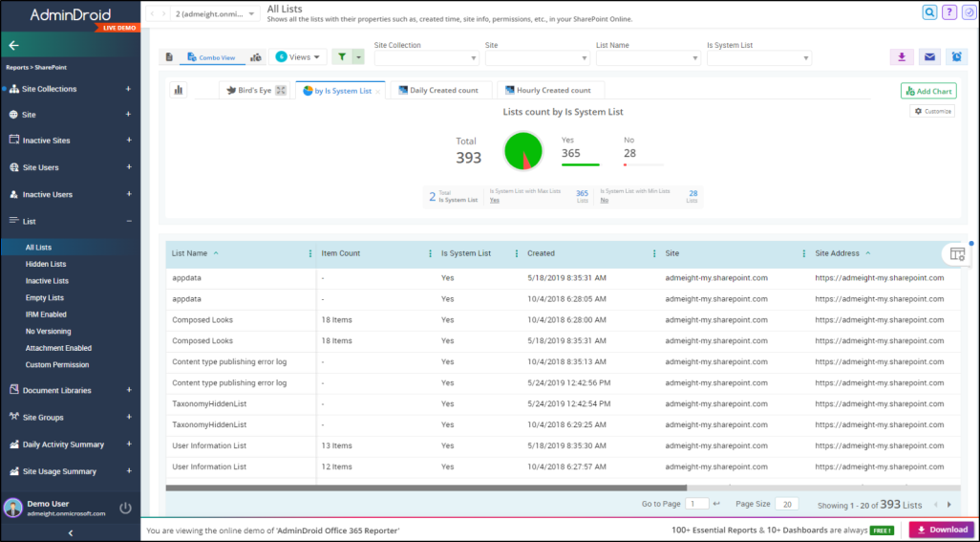Click navigate back arrow near tenant selector
This screenshot has width=980, height=542.
click(x=152, y=13)
